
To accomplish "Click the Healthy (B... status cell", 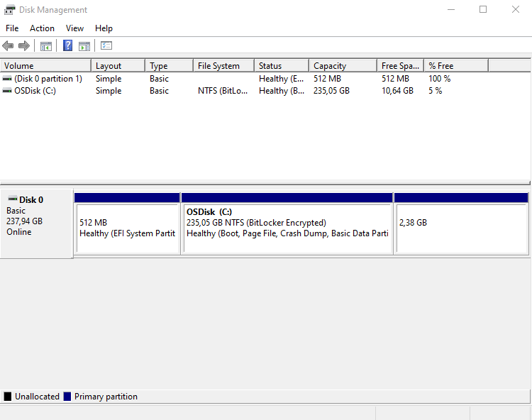I will 282,91.
